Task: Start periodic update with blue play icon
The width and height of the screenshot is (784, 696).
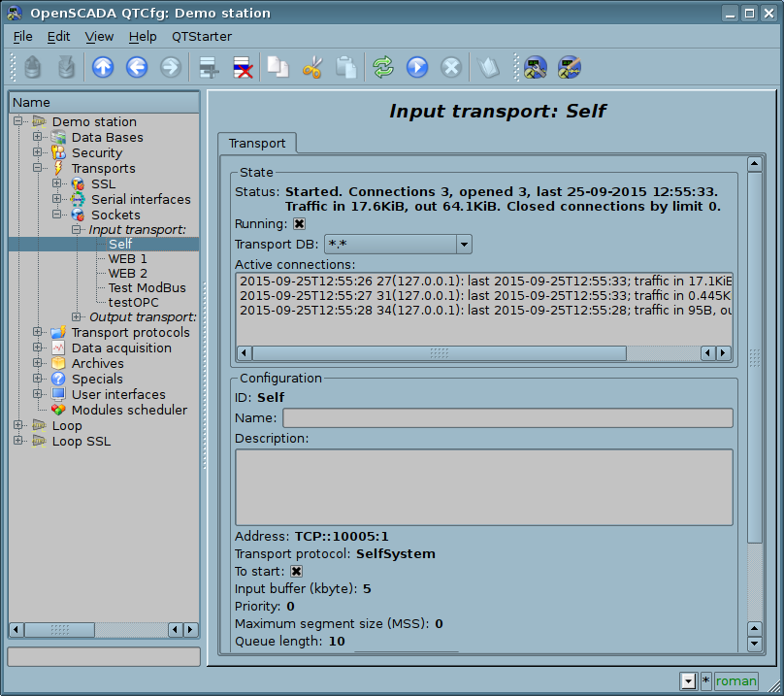Action: coord(417,67)
